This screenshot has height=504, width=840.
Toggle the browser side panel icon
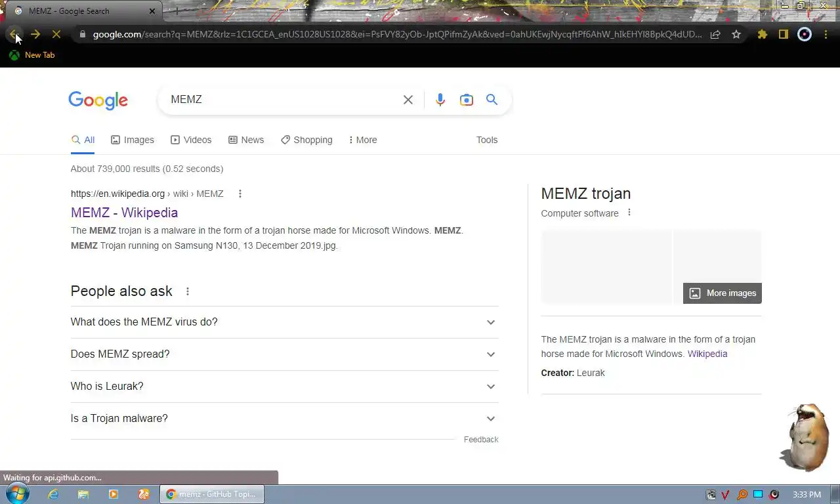tap(783, 34)
